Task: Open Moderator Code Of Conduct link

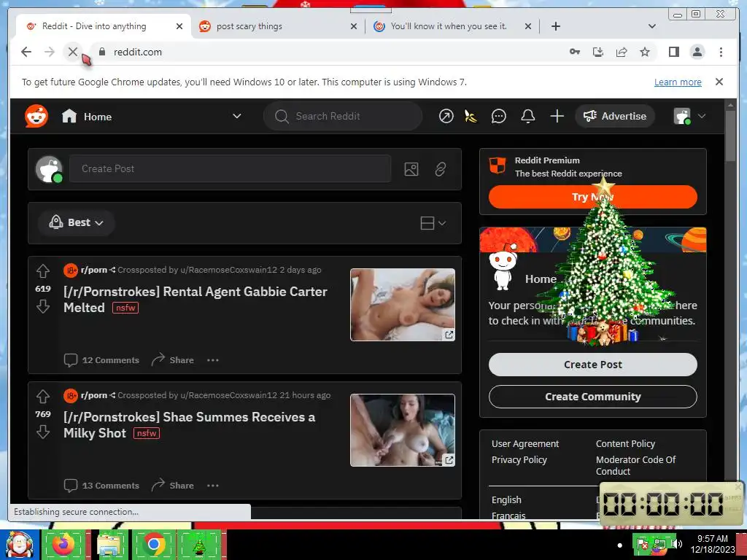Action: (635, 466)
